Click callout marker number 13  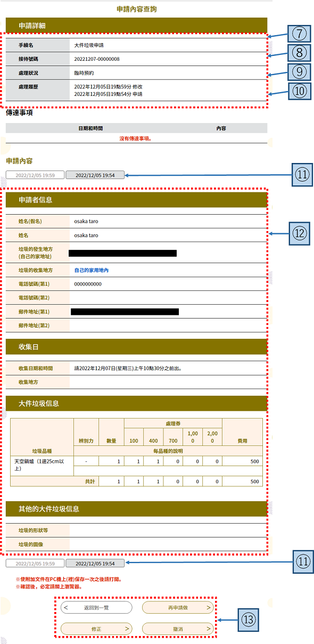[248, 619]
